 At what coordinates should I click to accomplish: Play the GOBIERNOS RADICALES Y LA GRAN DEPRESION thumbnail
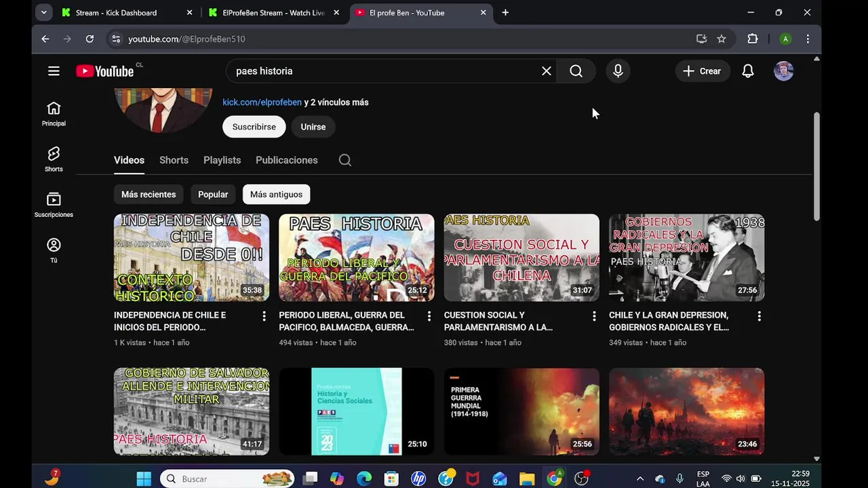[x=686, y=258]
